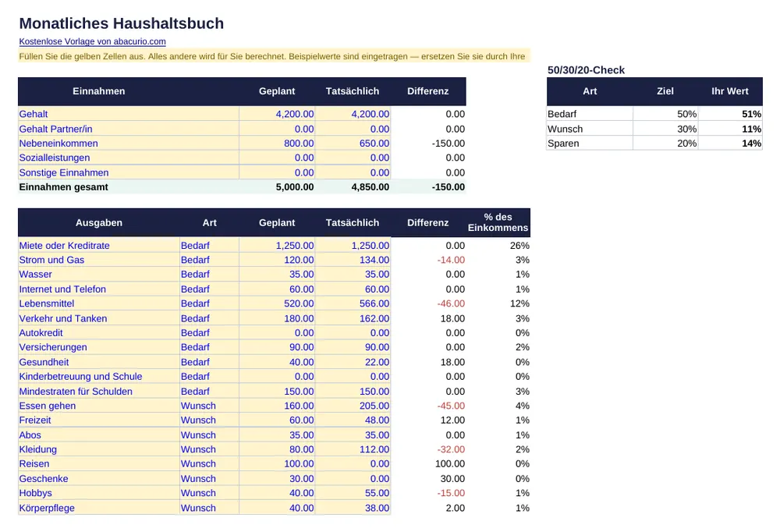Click the 50/30/20-Check heading
This screenshot has width=780, height=532.
pyautogui.click(x=586, y=70)
